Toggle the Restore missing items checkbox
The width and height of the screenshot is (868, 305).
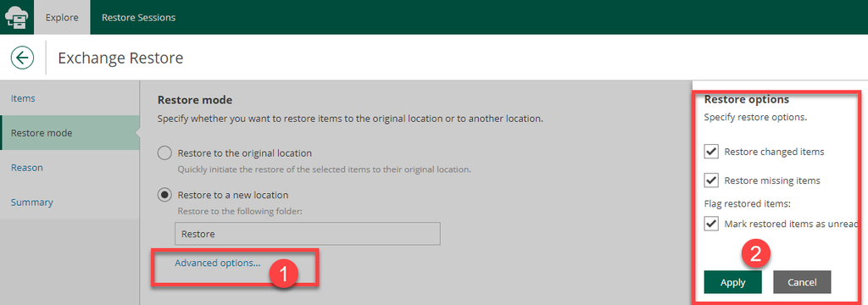click(x=711, y=180)
